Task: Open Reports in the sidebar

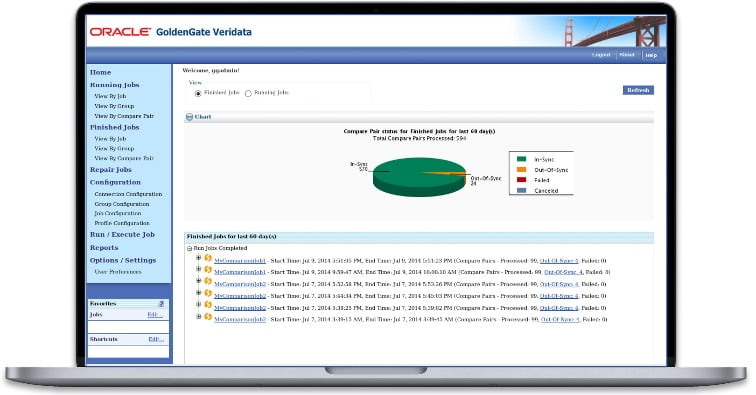Action: [x=104, y=247]
